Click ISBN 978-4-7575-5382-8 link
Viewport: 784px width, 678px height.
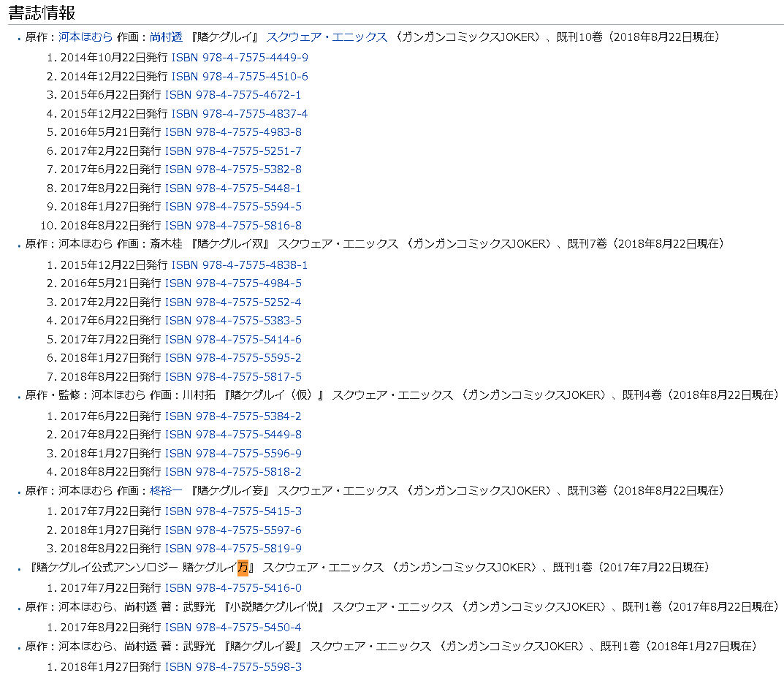tap(233, 169)
